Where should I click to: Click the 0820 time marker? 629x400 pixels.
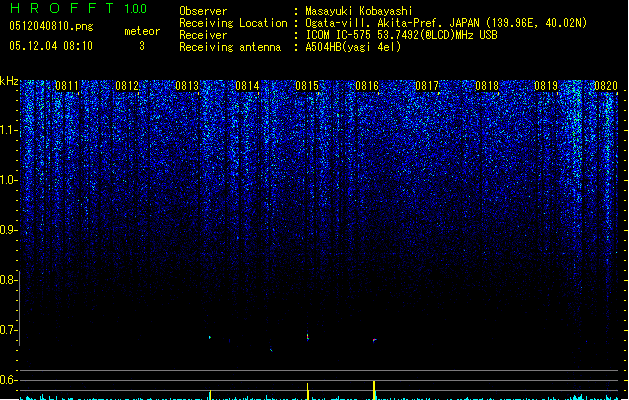pos(606,86)
